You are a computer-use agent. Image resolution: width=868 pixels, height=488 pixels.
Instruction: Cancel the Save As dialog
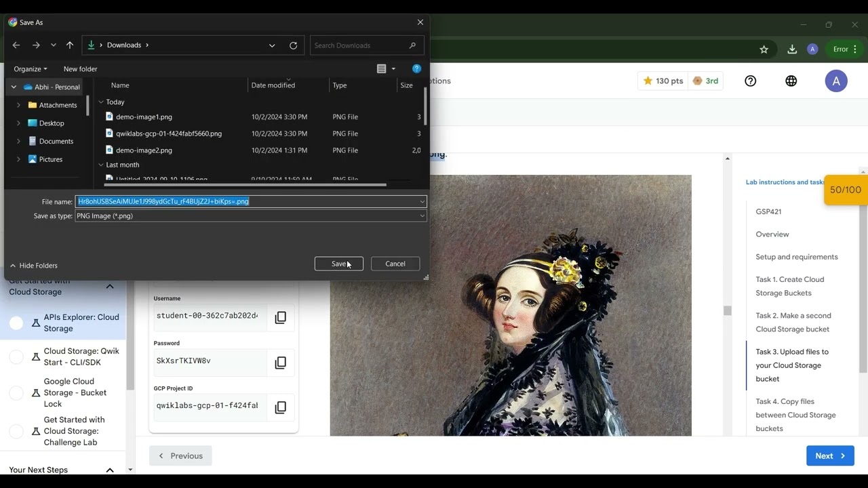[395, 264]
